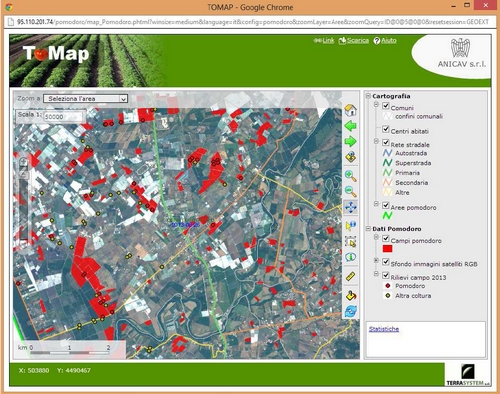Viewport: 500px width, 394px height.
Task: Click the Chrome icon in title bar
Action: [9, 7]
